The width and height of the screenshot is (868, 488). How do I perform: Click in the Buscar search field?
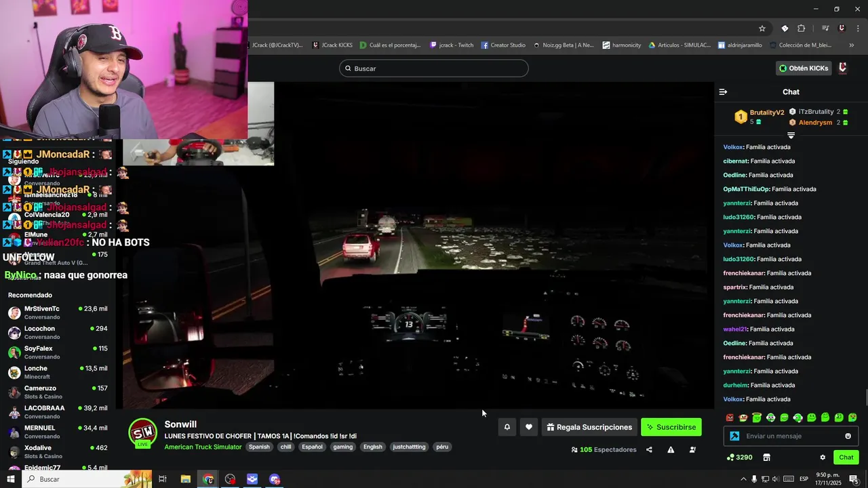(x=434, y=68)
